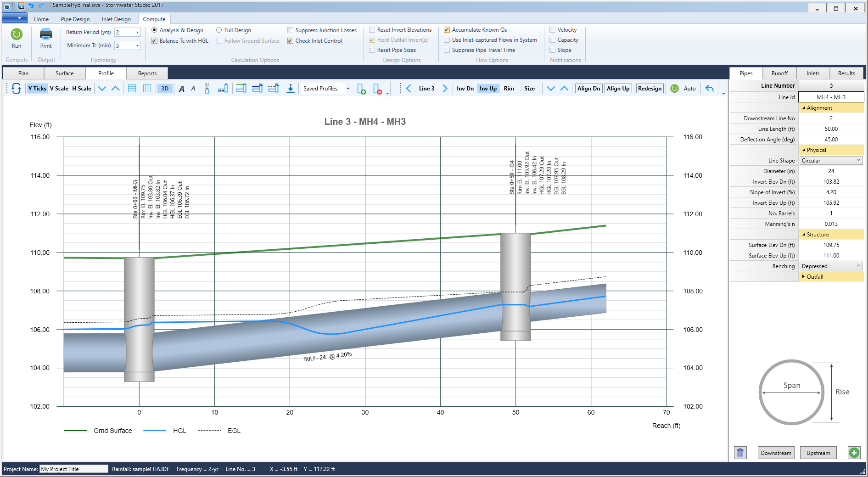This screenshot has height=477, width=868.
Task: Select the vertical grid lines icon
Action: [146, 88]
